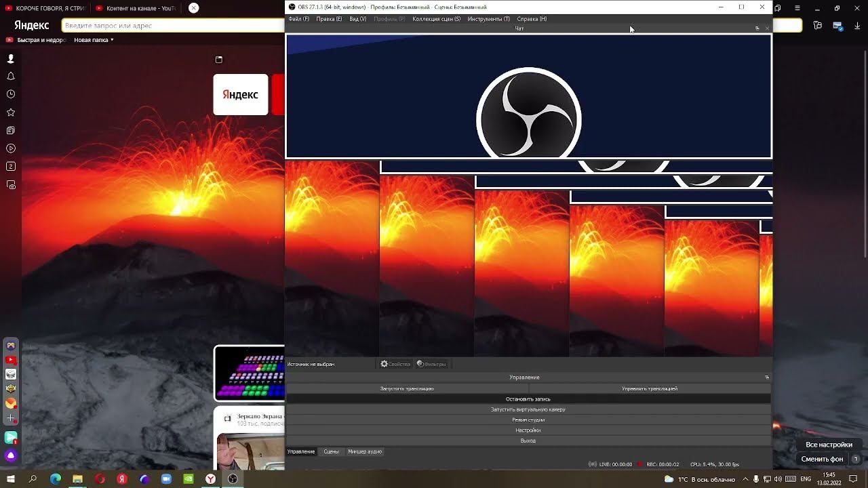Open the dice sidebar app shortcut
Screen dimensions: 868x488
11,374
